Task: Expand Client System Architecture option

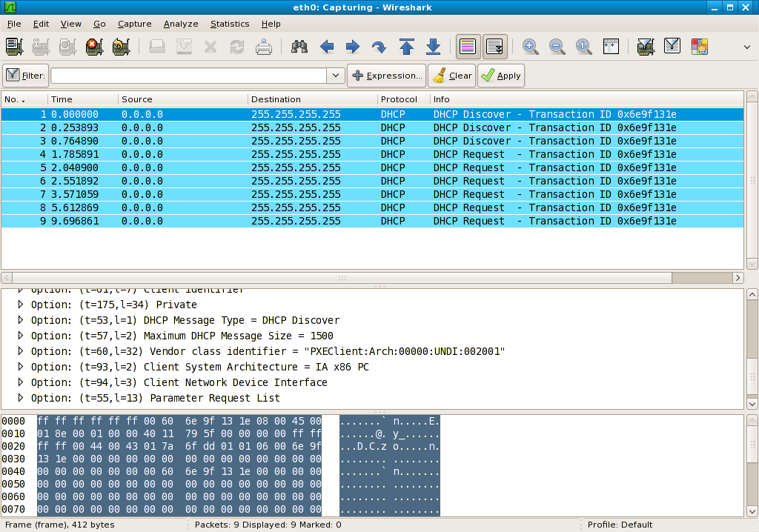Action: (20, 367)
